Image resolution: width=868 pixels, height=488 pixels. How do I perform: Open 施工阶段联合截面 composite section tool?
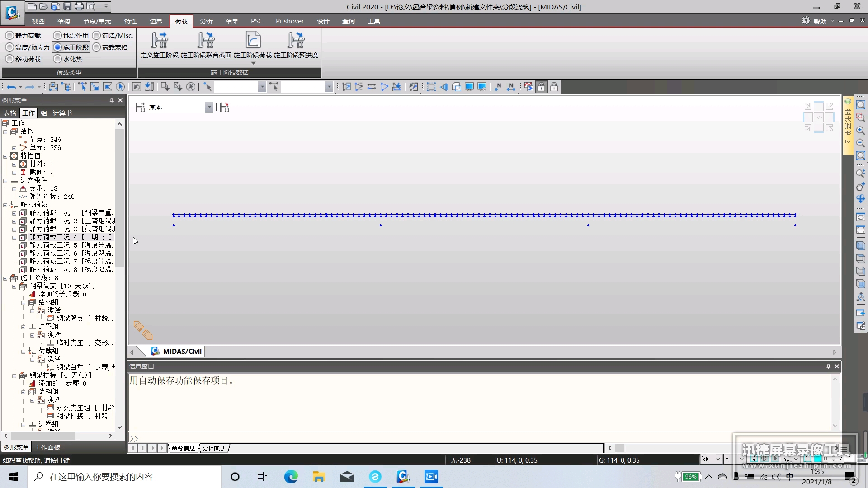(206, 45)
